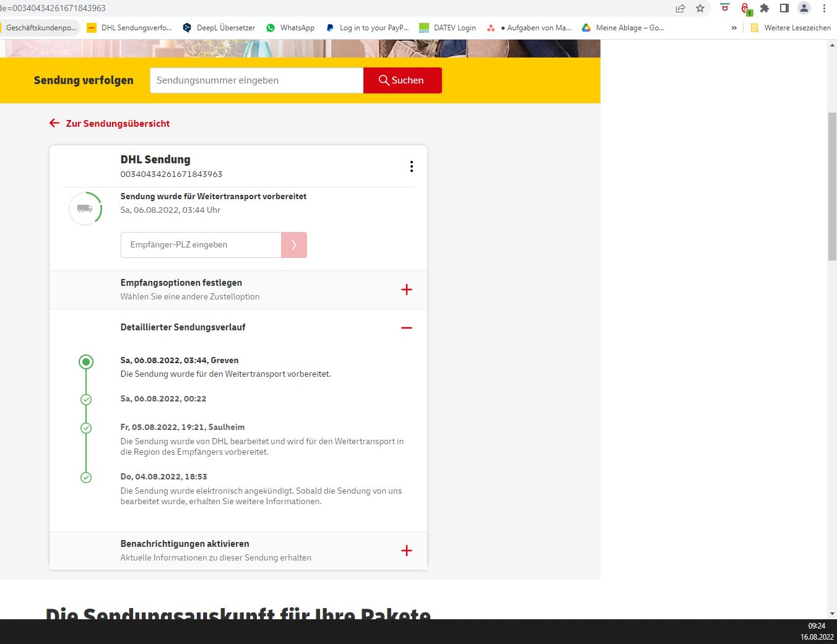The image size is (837, 644).
Task: Open the DeepL Übersetzer bookmark
Action: point(219,28)
